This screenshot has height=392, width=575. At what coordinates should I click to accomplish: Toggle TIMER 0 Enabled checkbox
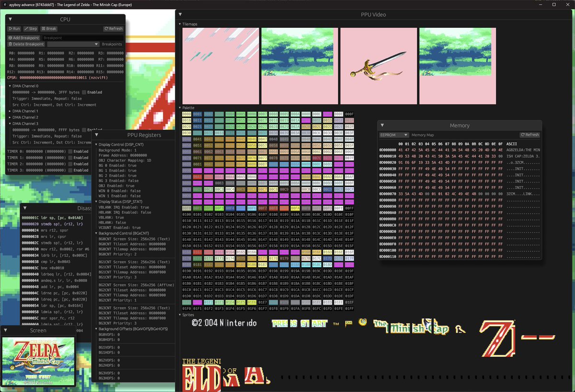[70, 151]
